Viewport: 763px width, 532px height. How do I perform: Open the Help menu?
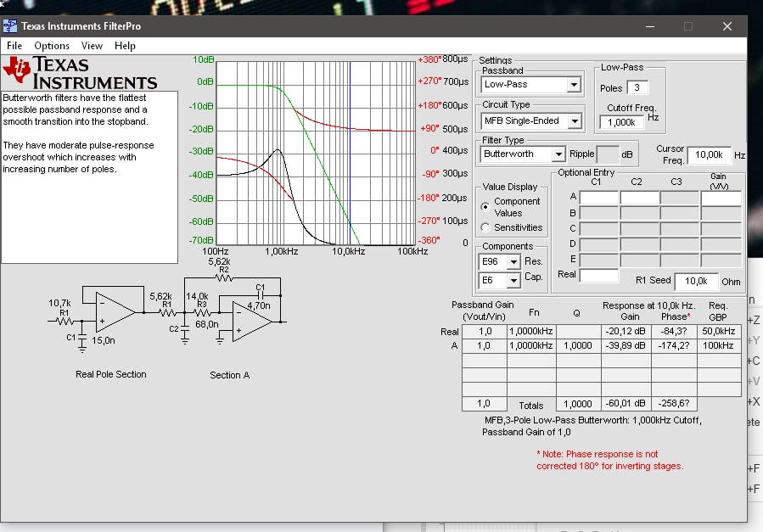click(x=125, y=46)
